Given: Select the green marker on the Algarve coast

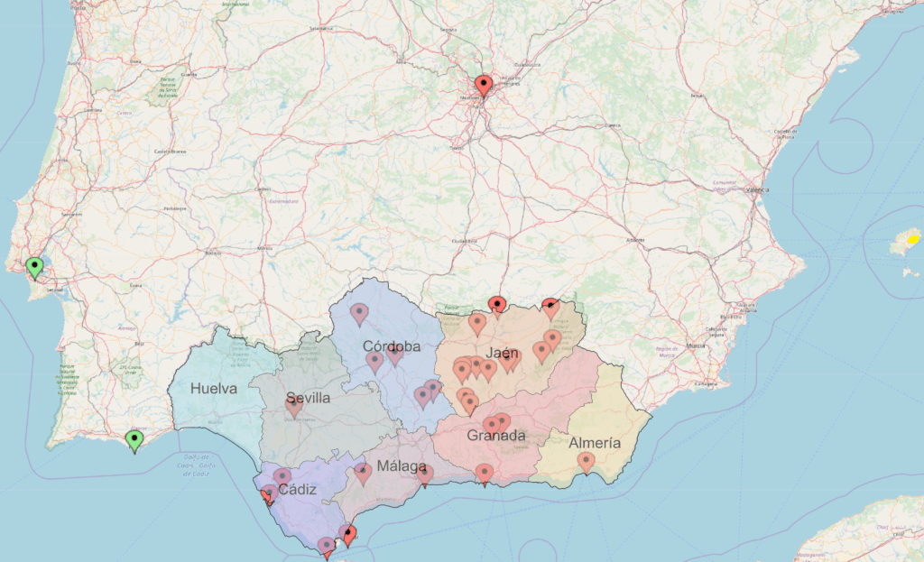Looking at the screenshot, I should click(134, 440).
